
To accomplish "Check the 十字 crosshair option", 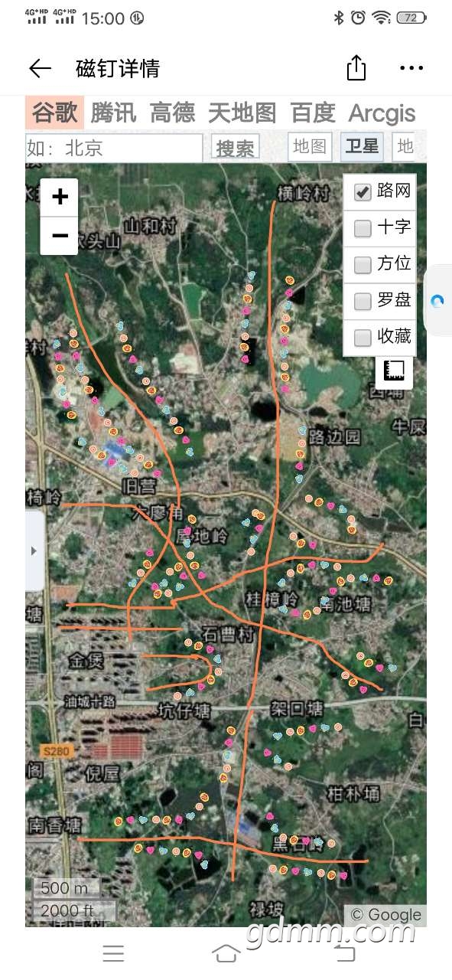I will (x=363, y=228).
